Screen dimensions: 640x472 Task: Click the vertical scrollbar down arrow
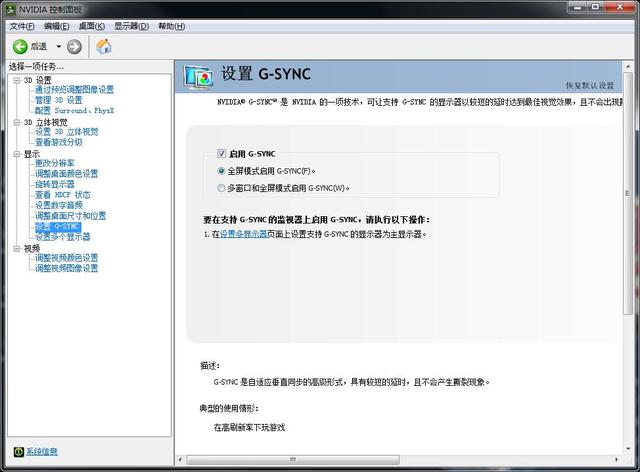pos(628,449)
